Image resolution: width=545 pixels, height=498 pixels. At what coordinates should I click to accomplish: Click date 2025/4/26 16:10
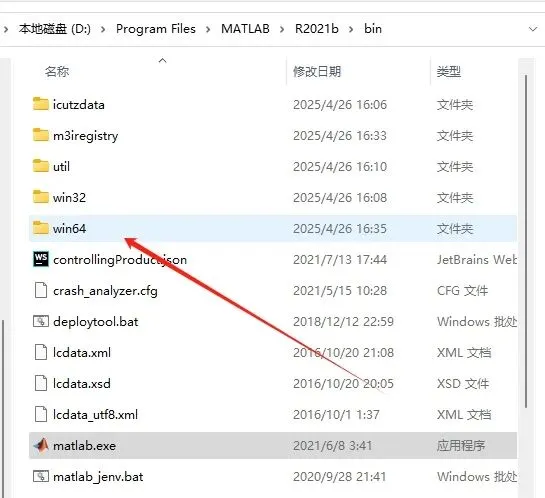(x=340, y=166)
